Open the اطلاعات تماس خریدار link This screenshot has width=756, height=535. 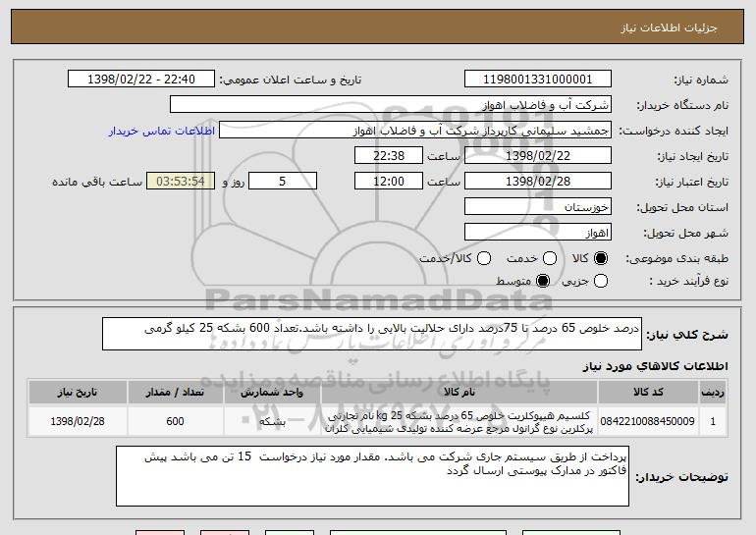(x=162, y=131)
